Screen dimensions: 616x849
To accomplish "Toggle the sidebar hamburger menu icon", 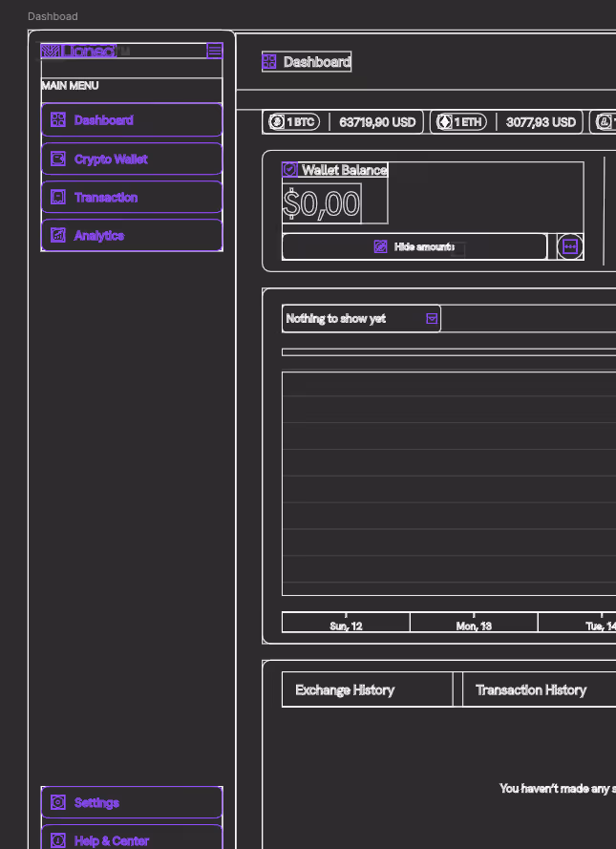I will (x=215, y=51).
